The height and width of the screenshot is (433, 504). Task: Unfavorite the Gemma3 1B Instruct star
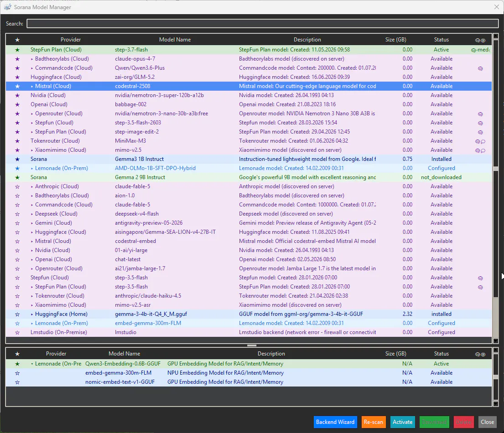17,159
